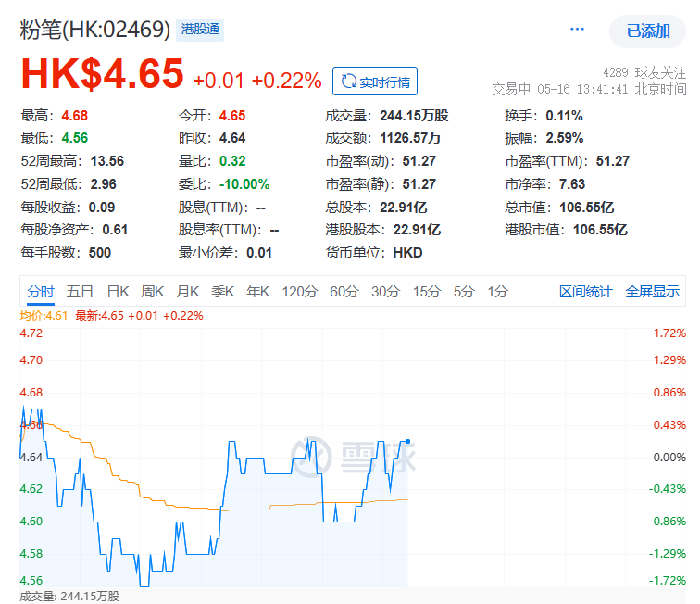Click the 港股通 badge
The height and width of the screenshot is (604, 700).
[200, 30]
